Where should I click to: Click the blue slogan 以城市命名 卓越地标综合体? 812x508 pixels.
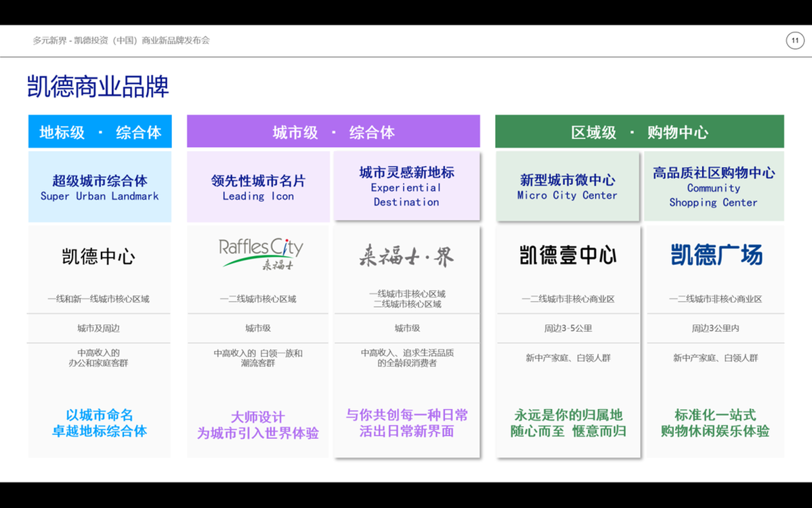pyautogui.click(x=100, y=423)
